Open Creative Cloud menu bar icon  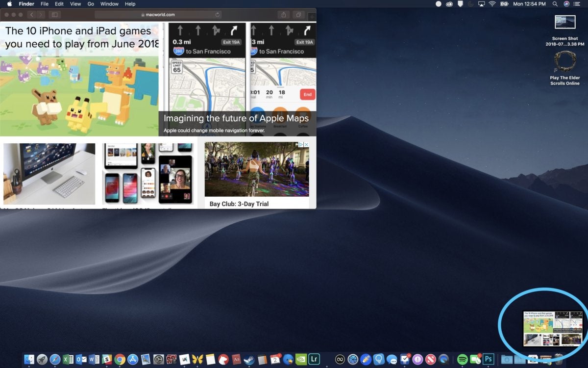click(x=449, y=4)
